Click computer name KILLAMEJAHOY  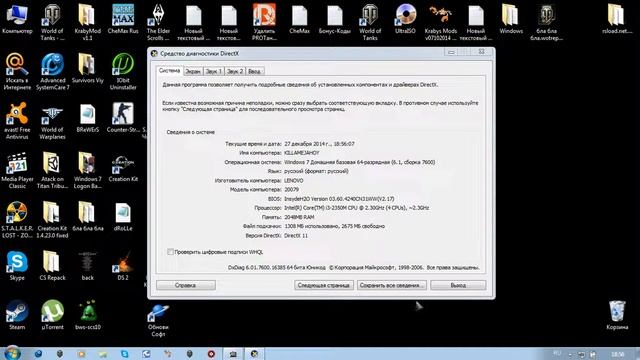[x=302, y=153]
